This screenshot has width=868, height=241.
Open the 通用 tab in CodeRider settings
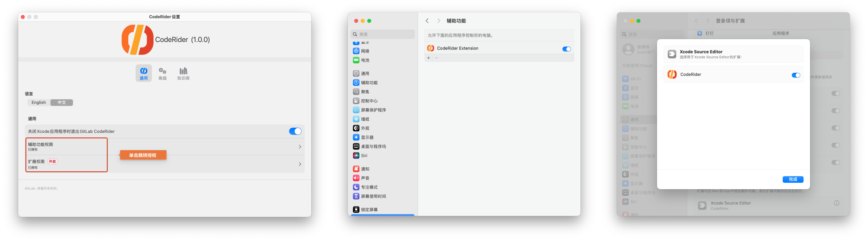tap(144, 73)
